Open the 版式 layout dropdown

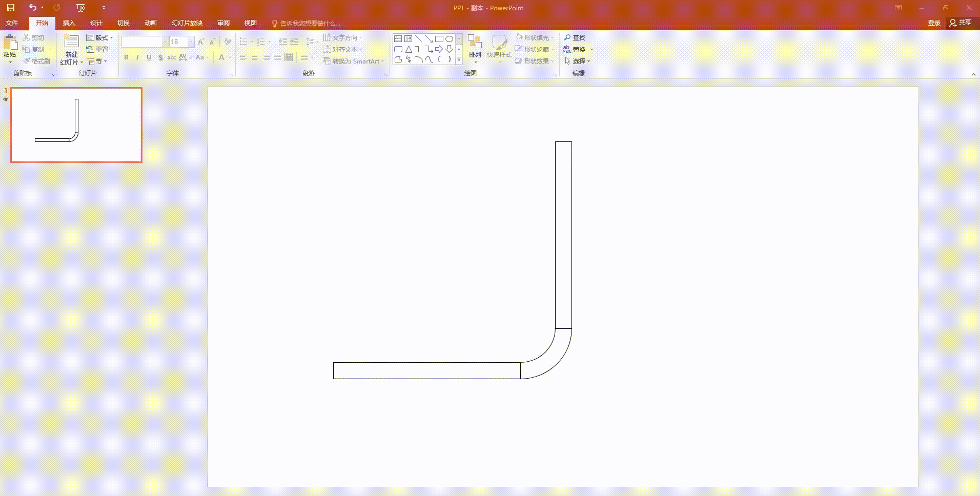click(x=99, y=38)
